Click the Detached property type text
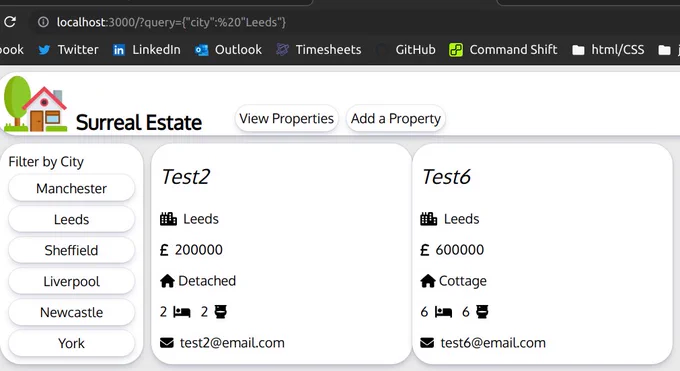This screenshot has width=680, height=371. pyautogui.click(x=207, y=281)
